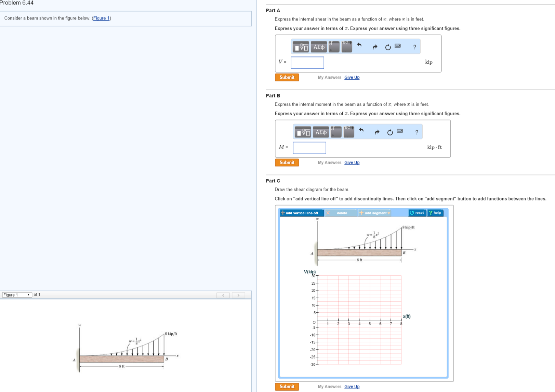Click undo arrow in Part A toolbar
555x392 pixels.
(359, 45)
